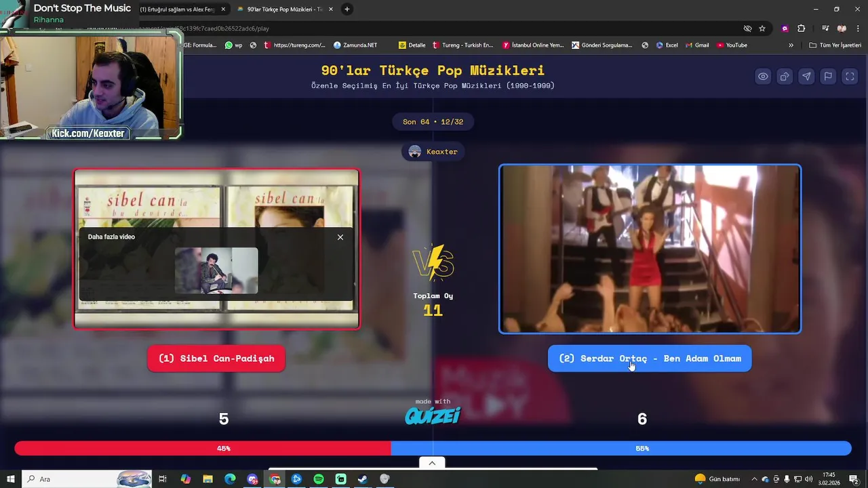Click the Chrome profile avatar
Screen dimensions: 868x488
842,28
